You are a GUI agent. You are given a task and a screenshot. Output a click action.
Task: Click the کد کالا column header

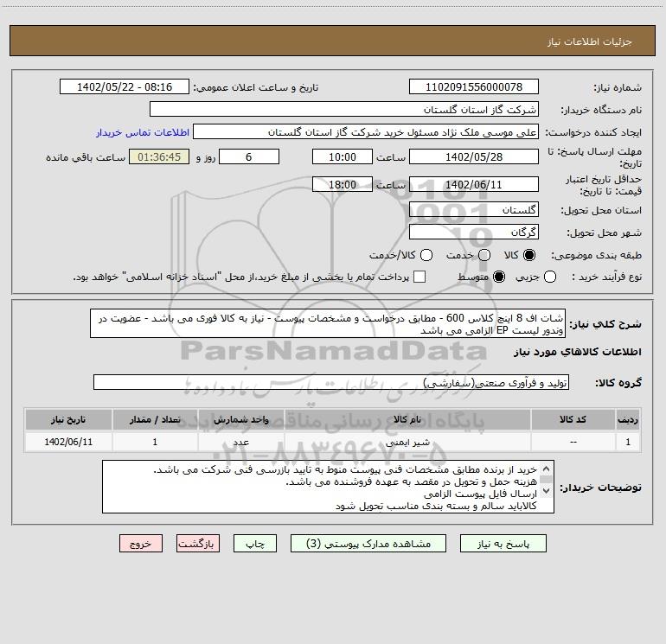click(x=573, y=419)
